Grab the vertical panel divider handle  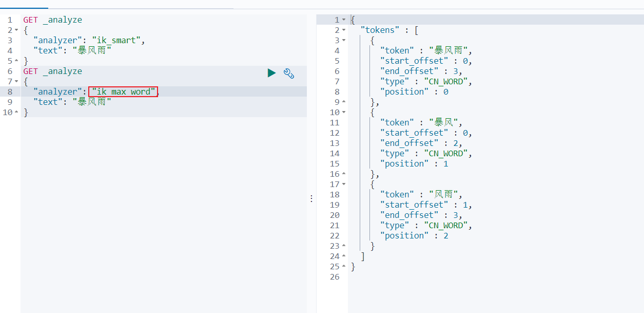(311, 199)
